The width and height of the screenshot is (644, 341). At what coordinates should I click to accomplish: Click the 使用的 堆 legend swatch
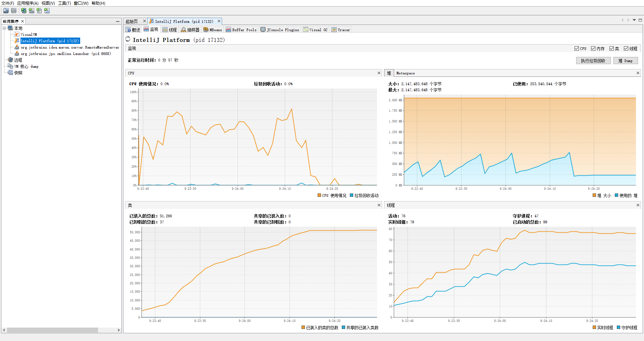pos(616,195)
